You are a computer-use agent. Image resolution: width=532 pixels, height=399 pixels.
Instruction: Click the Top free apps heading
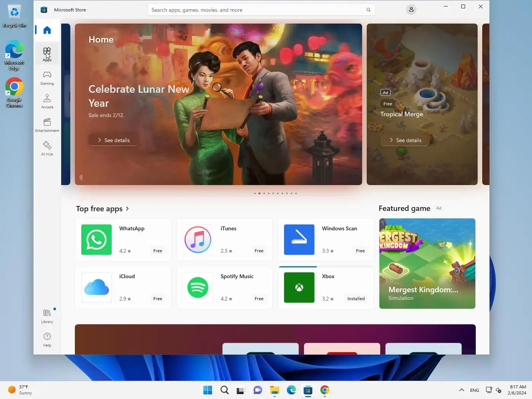coord(99,209)
